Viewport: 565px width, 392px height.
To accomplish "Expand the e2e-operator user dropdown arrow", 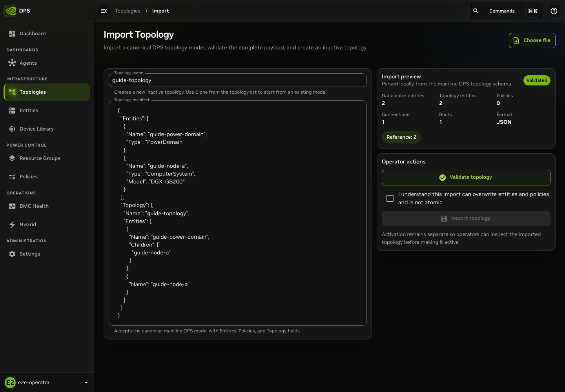I will pyautogui.click(x=86, y=383).
